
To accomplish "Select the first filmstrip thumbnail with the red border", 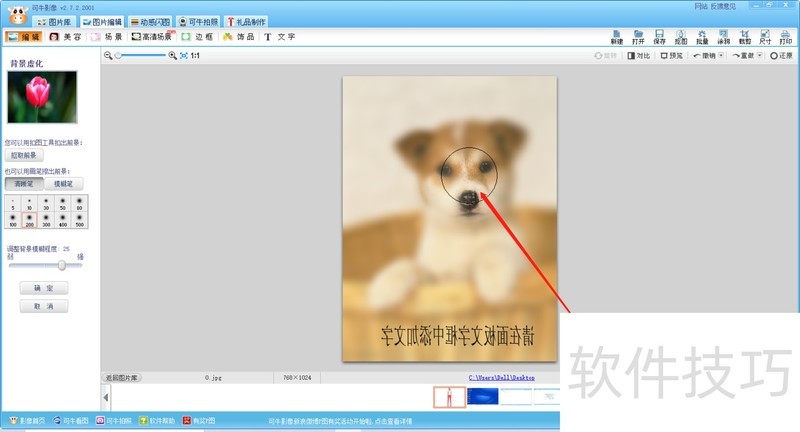I will (x=449, y=397).
